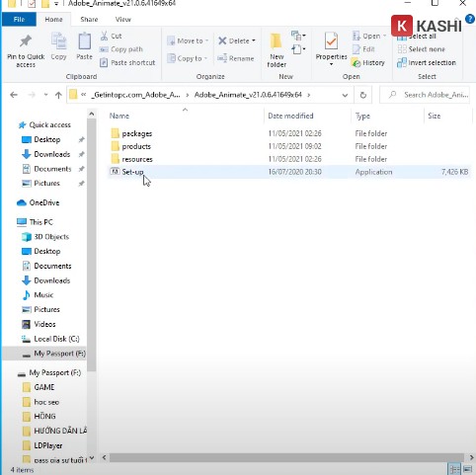
Task: Open the Move to dropdown
Action: coord(188,40)
